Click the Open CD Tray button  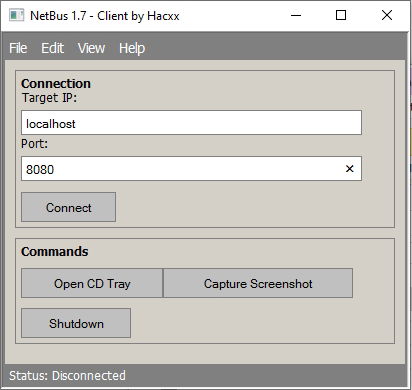click(92, 283)
